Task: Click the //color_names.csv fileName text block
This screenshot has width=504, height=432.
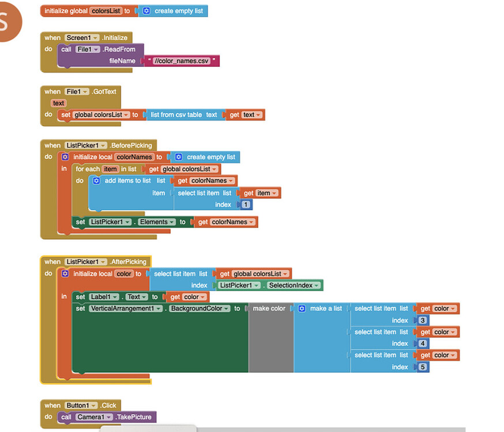Action: point(182,60)
